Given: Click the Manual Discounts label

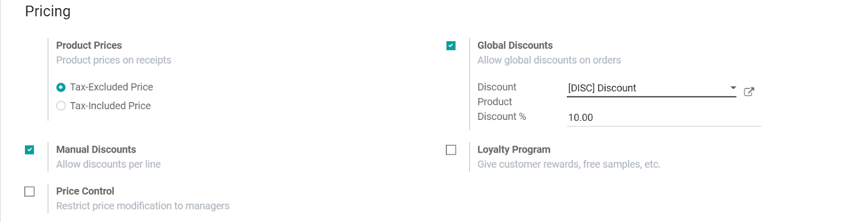Looking at the screenshot, I should click(x=96, y=150).
